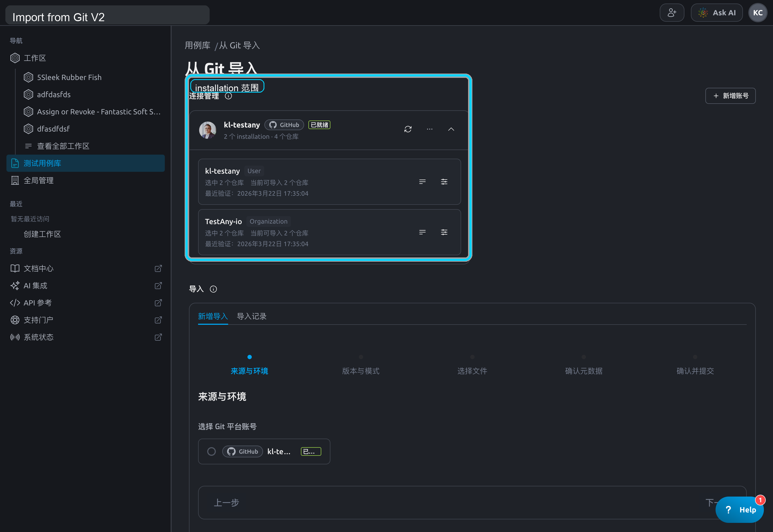Click the 系统状态 broadcast icon

click(x=15, y=337)
